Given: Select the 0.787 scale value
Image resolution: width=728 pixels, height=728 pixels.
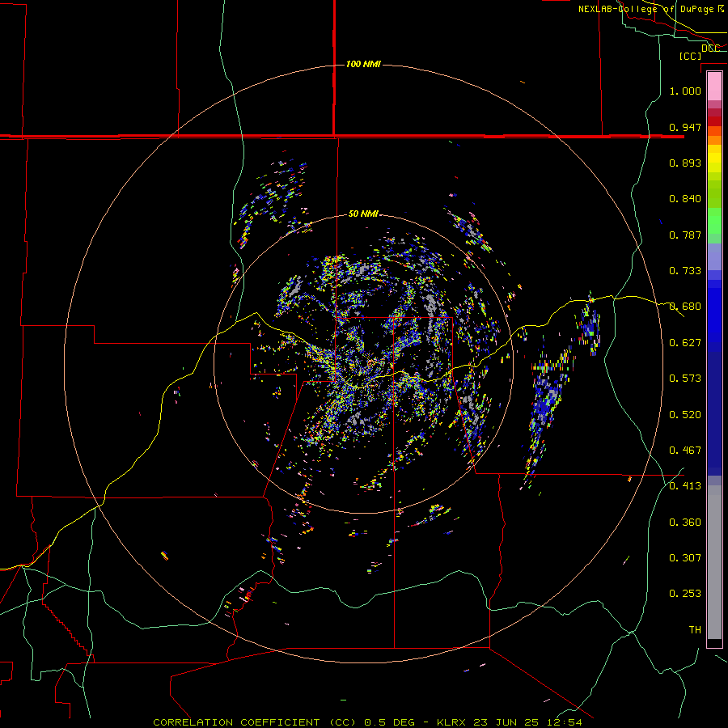Looking at the screenshot, I should (x=685, y=235).
